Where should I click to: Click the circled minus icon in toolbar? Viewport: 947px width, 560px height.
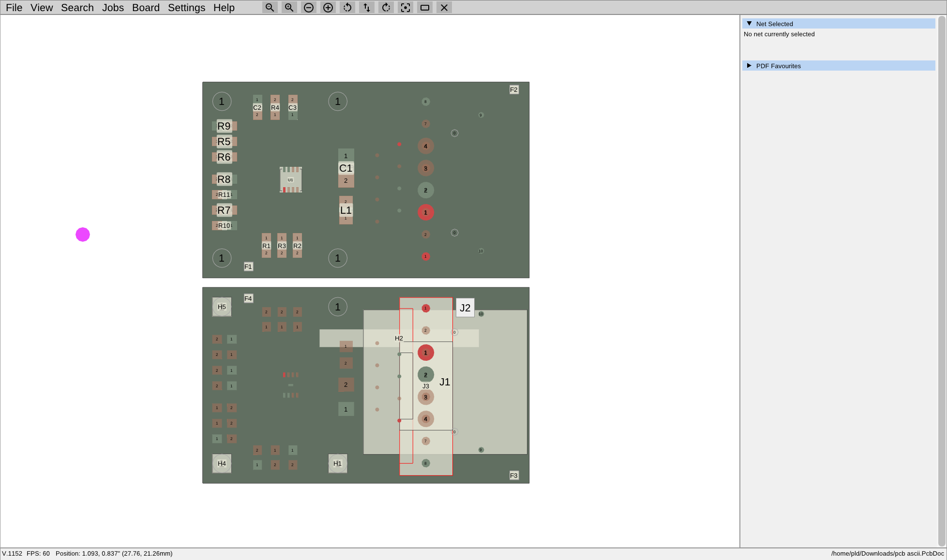(308, 7)
